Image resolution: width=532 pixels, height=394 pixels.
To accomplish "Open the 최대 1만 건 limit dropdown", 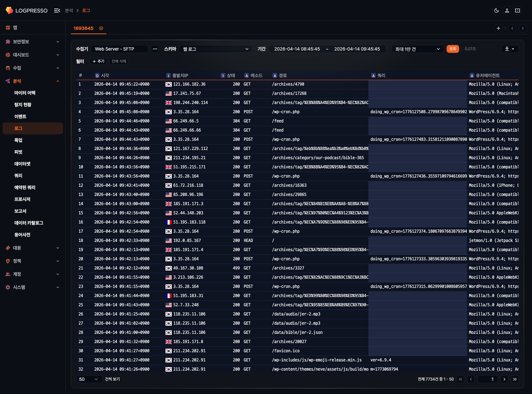I will 417,49.
